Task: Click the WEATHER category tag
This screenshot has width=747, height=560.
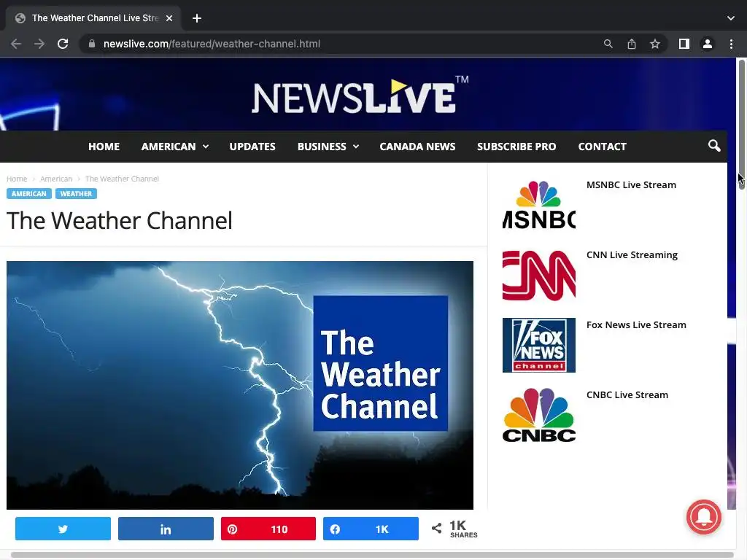Action: 76,194
